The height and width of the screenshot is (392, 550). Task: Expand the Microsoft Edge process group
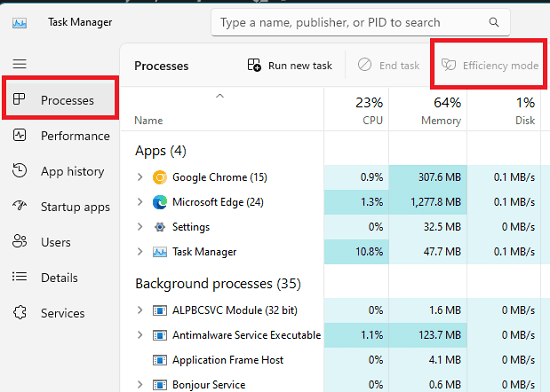(x=140, y=202)
